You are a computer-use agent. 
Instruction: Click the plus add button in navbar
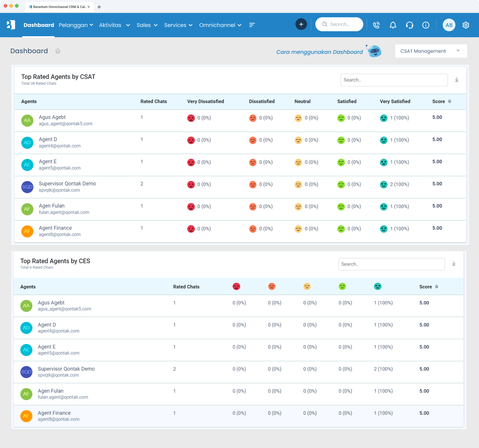click(x=301, y=24)
